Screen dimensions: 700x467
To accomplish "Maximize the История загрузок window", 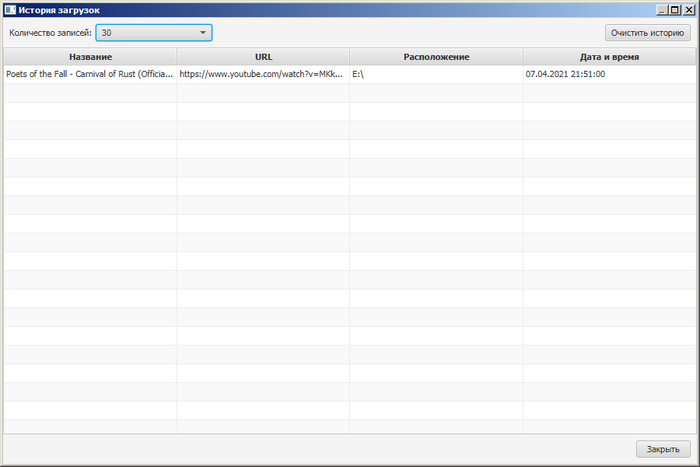I will click(675, 10).
